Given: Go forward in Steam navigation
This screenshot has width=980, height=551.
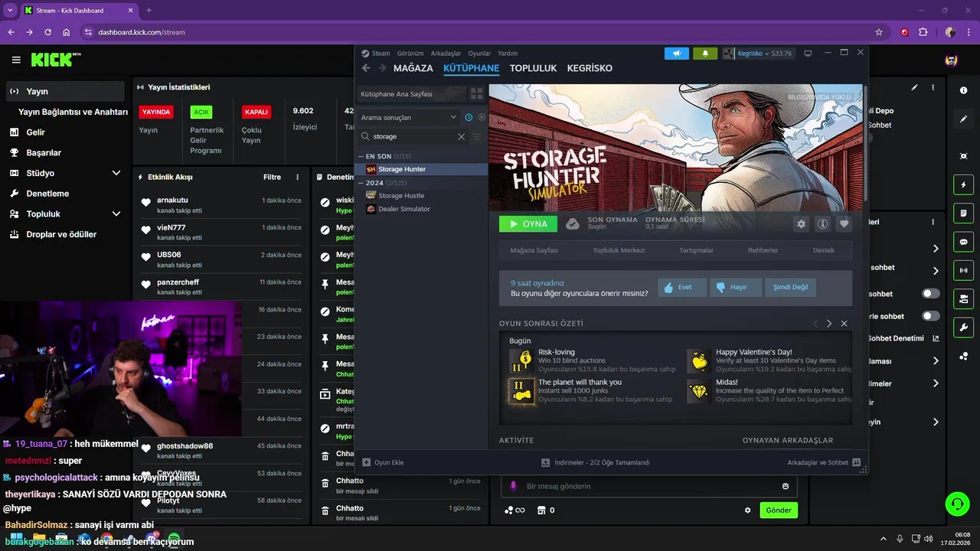Looking at the screenshot, I should pos(381,68).
